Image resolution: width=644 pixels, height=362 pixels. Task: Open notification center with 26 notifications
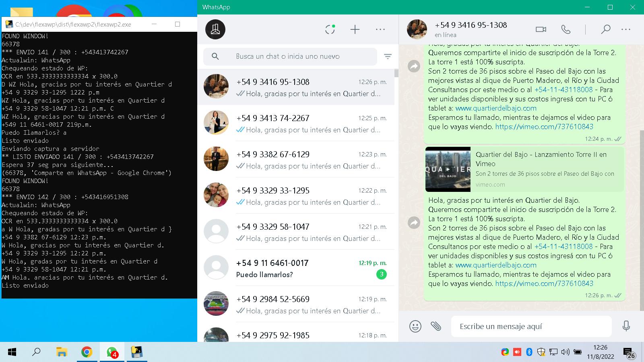tap(629, 353)
